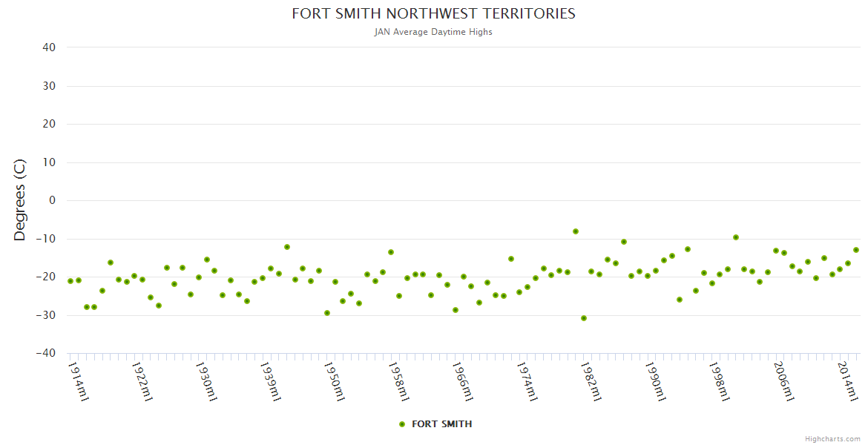Click the Degrees (C) y-axis title
The height and width of the screenshot is (445, 868).
tap(20, 200)
